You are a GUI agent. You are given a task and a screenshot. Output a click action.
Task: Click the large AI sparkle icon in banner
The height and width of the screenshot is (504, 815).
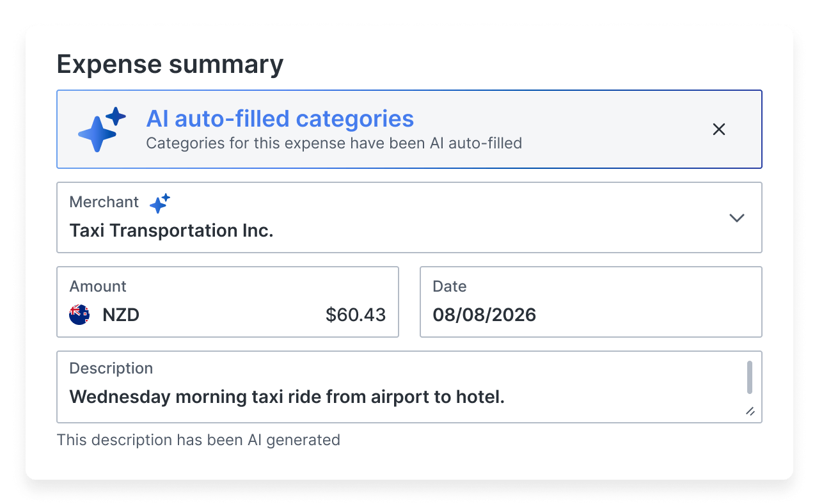point(102,129)
